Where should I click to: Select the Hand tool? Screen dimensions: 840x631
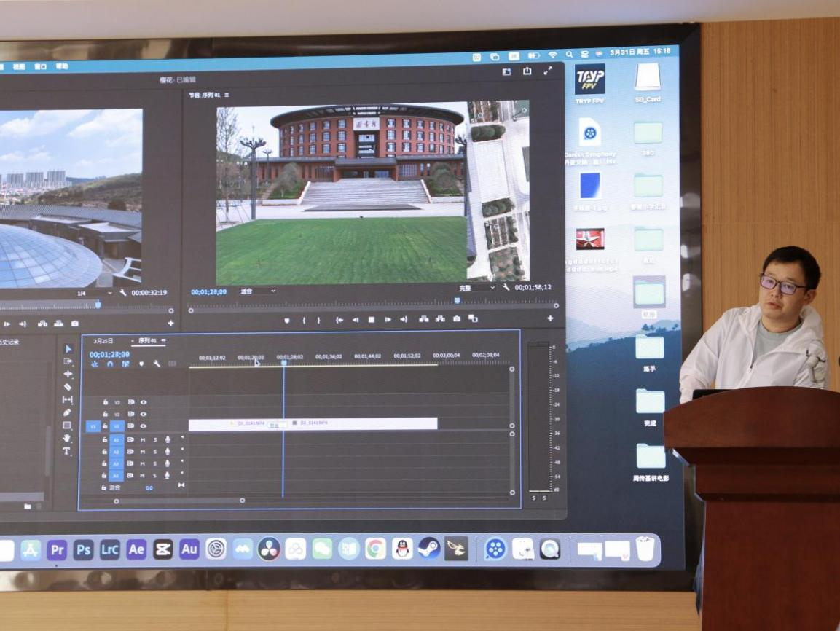pyautogui.click(x=67, y=438)
